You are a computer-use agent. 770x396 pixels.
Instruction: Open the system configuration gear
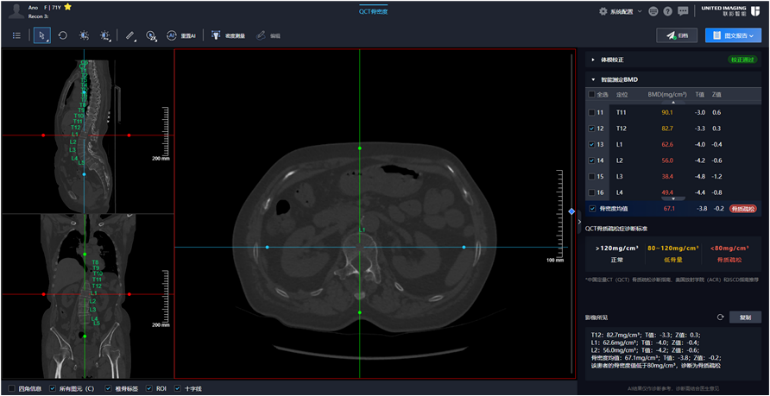(x=603, y=11)
